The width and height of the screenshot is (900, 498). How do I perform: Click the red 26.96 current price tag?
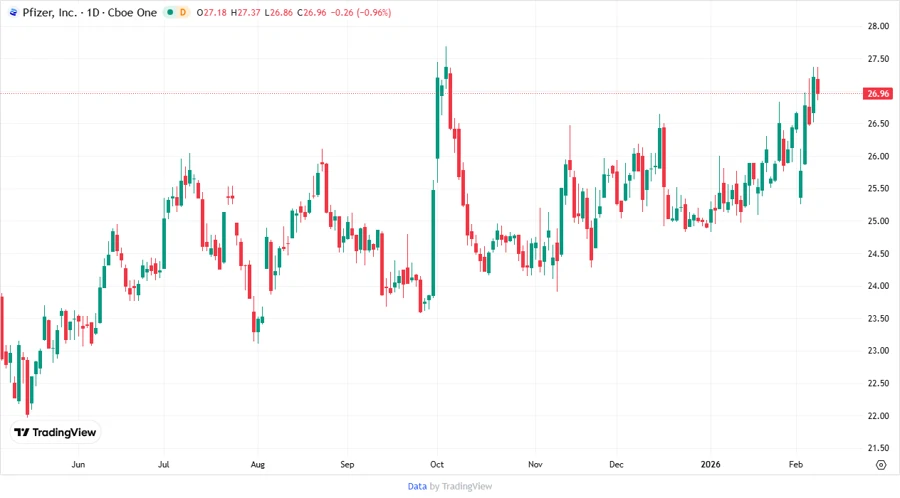[x=878, y=94]
